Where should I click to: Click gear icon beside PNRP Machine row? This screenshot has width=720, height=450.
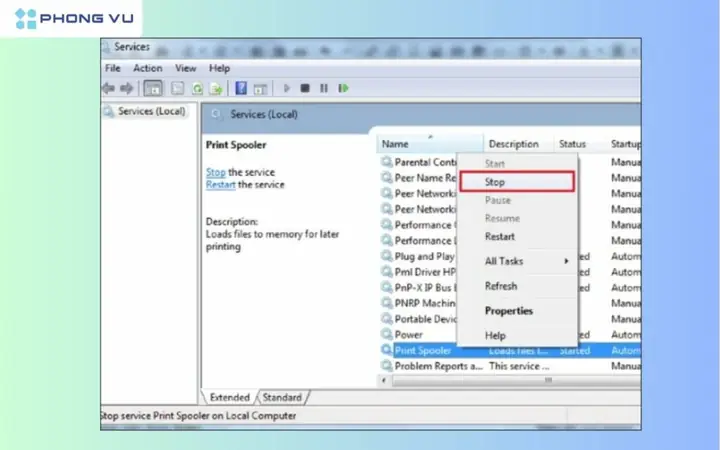tap(387, 303)
